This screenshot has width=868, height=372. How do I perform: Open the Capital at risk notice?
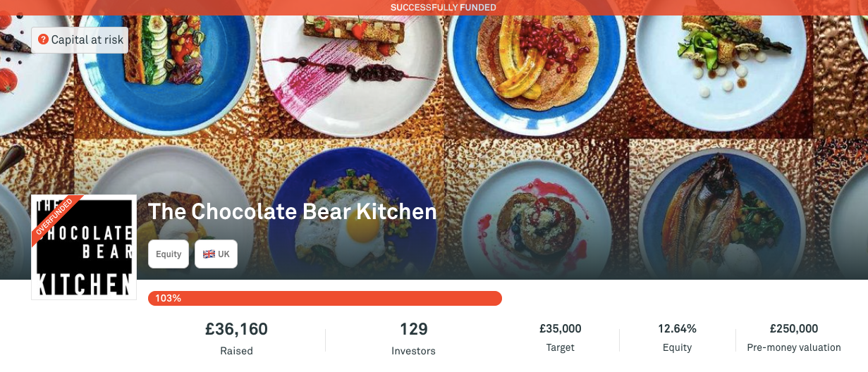[80, 40]
